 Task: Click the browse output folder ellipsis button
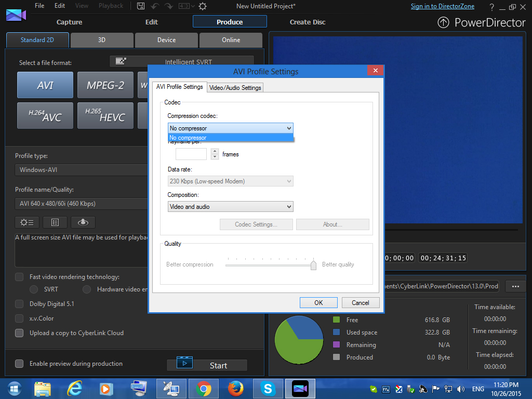click(x=515, y=286)
